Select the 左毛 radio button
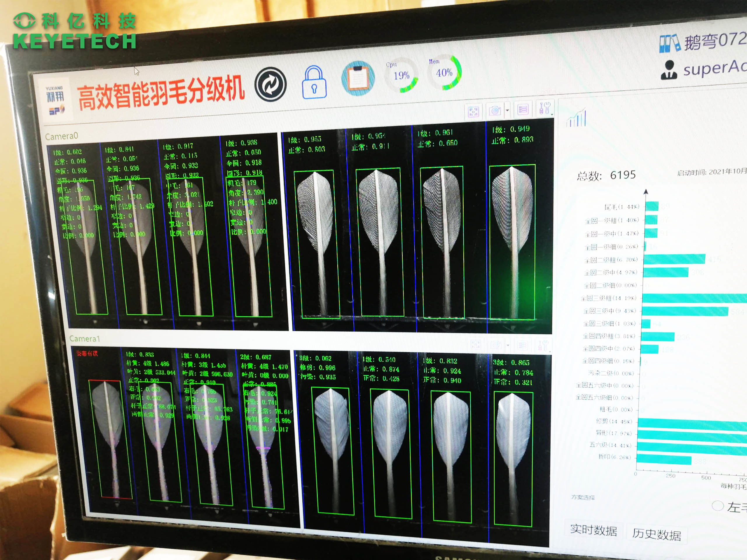Viewport: 747px width, 560px height. pos(717,505)
